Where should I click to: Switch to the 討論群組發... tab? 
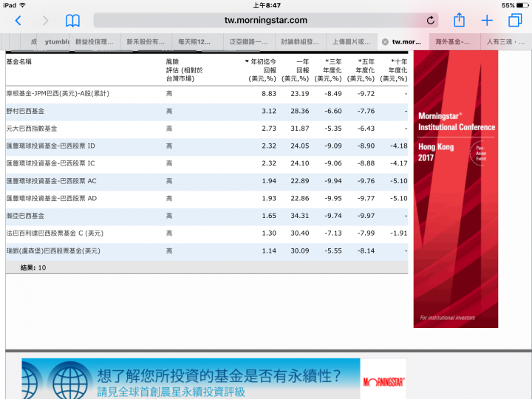click(301, 41)
